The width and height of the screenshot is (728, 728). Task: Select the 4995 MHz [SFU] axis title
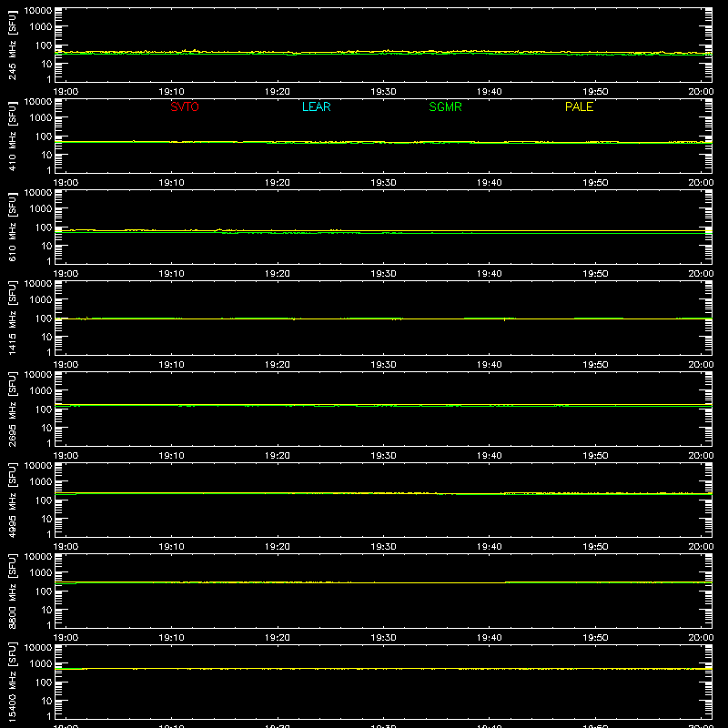pos(13,500)
